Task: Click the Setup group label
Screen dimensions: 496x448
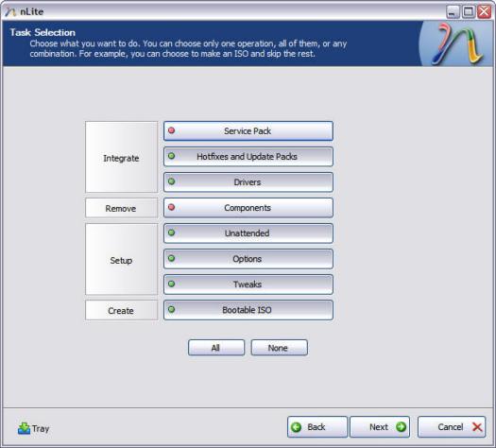Action: point(121,260)
